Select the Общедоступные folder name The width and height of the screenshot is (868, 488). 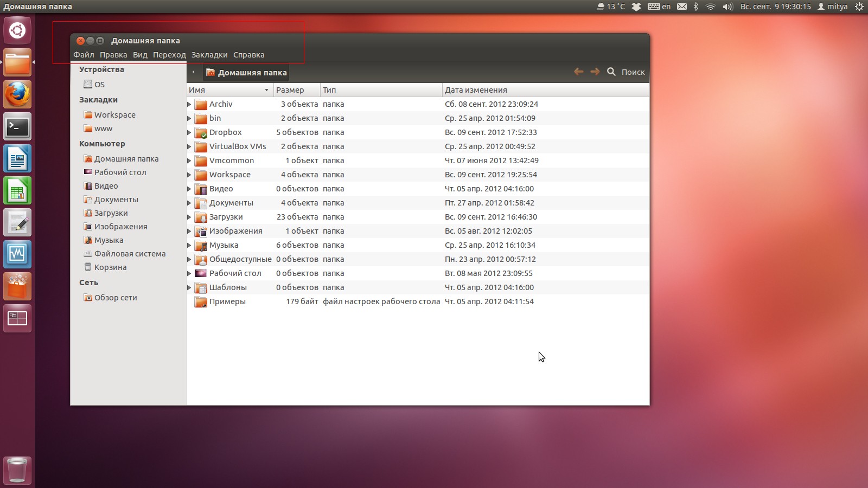[x=240, y=259]
